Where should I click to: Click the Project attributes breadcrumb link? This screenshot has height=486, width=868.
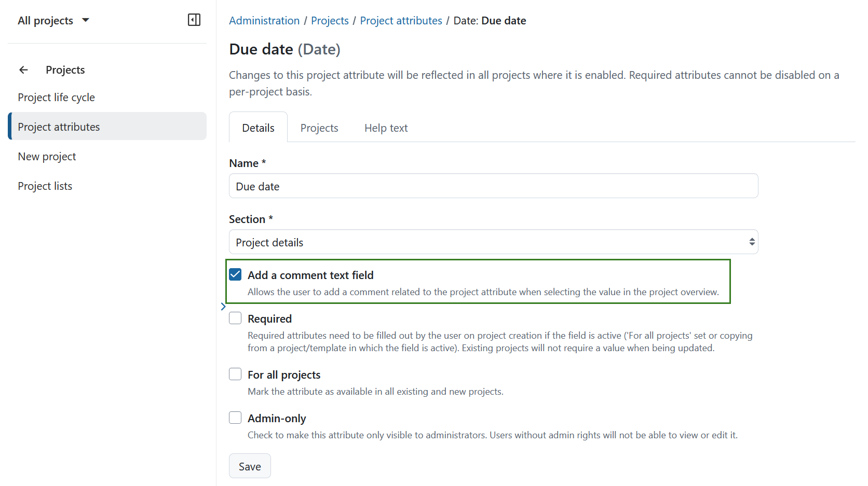tap(401, 20)
